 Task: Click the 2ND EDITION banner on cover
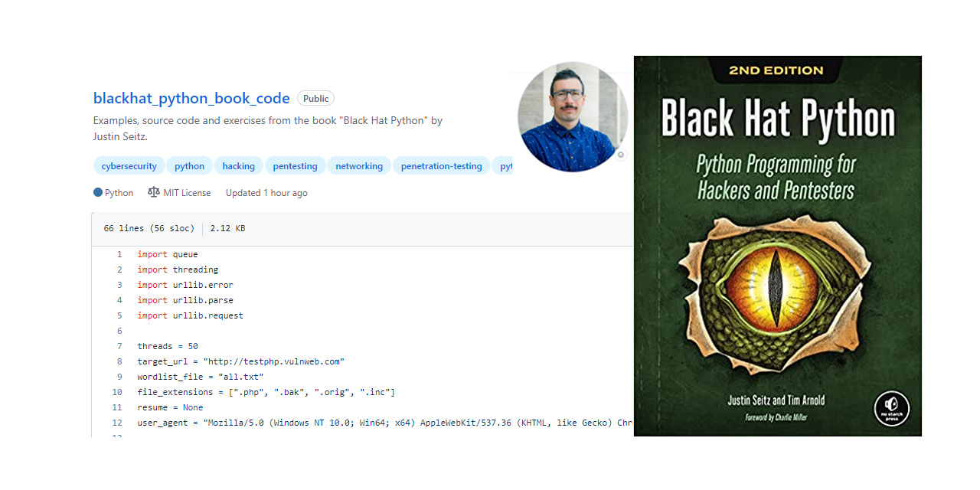(x=776, y=70)
